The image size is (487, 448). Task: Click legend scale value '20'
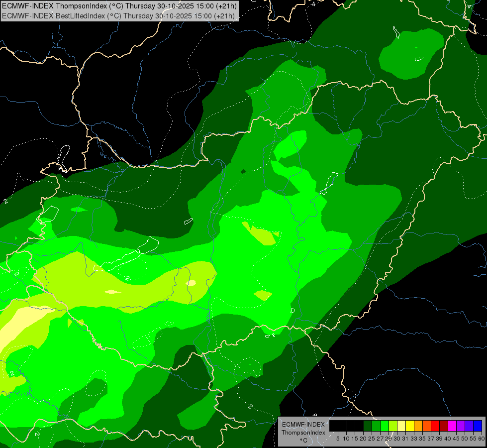363,439
